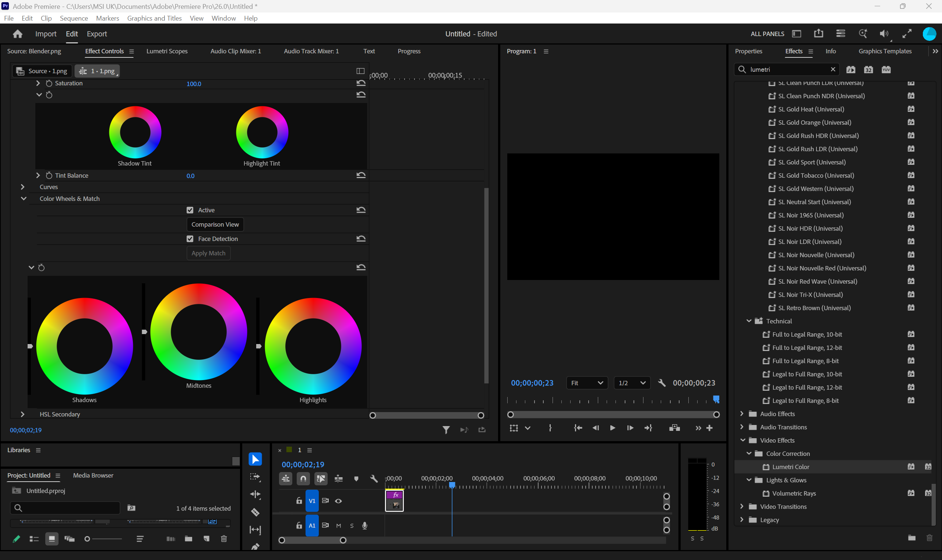The height and width of the screenshot is (560, 942).
Task: Mute the A1 audio track
Action: pyautogui.click(x=339, y=526)
